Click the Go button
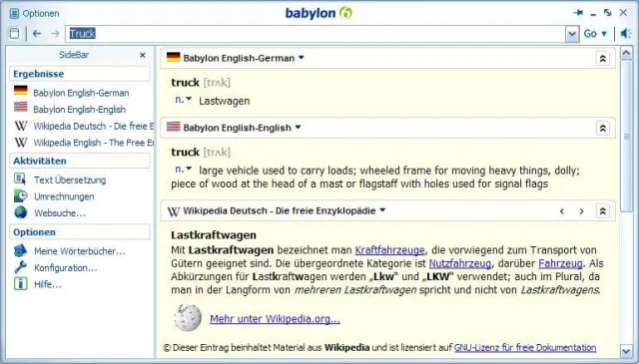 tap(590, 33)
